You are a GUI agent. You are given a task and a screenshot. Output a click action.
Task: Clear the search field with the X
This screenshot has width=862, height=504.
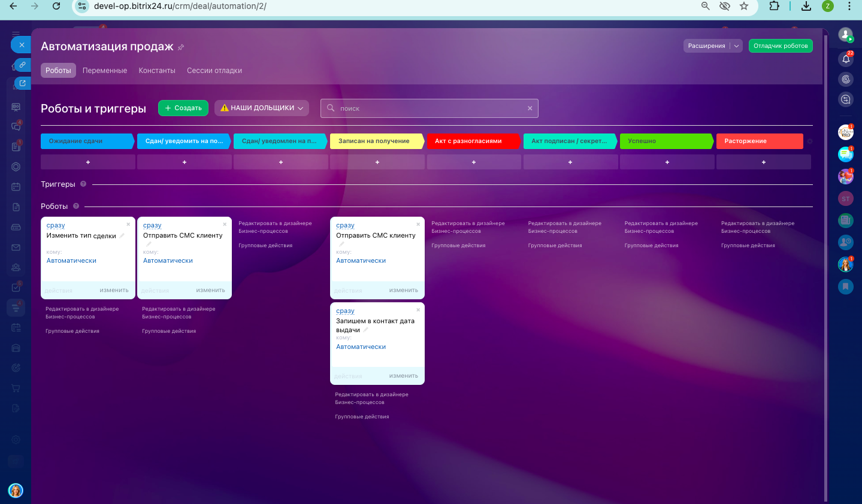tap(530, 108)
